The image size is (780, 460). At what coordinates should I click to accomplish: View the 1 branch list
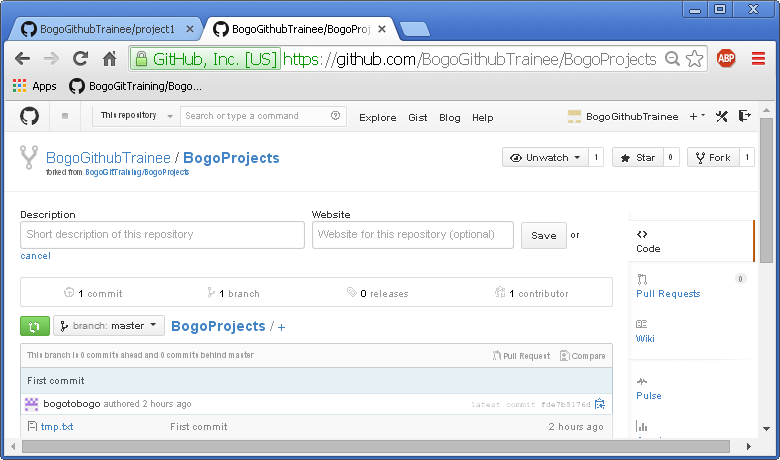[233, 293]
